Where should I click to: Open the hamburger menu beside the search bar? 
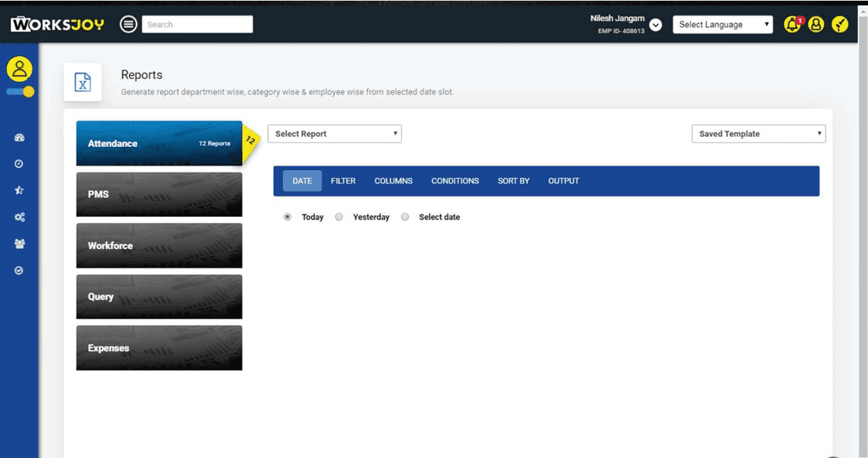pos(128,23)
